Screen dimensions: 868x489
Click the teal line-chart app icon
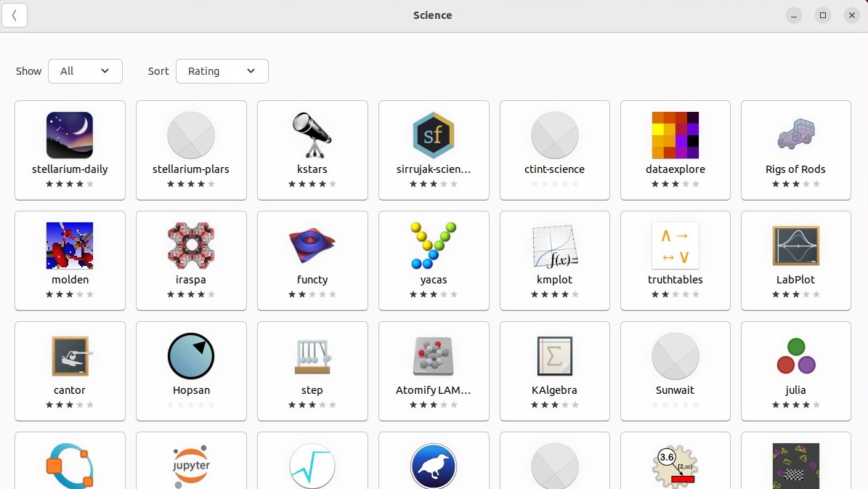pos(312,466)
